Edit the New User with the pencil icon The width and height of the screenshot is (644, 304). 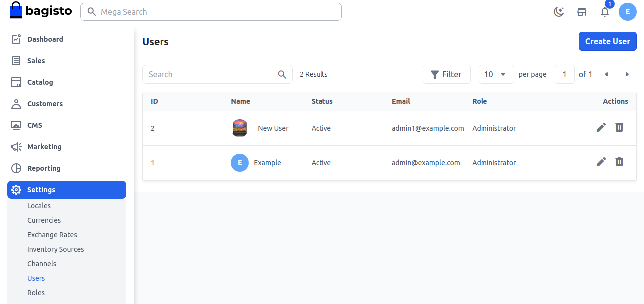click(x=601, y=127)
